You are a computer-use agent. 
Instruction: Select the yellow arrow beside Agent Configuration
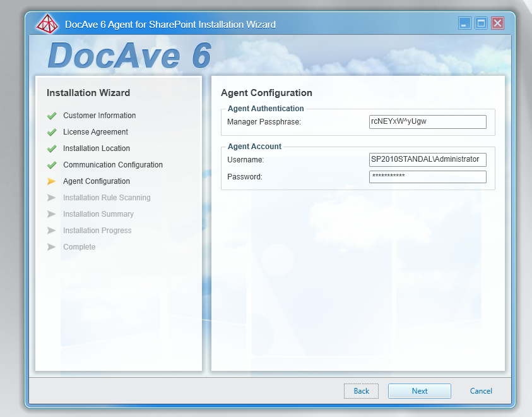click(52, 181)
